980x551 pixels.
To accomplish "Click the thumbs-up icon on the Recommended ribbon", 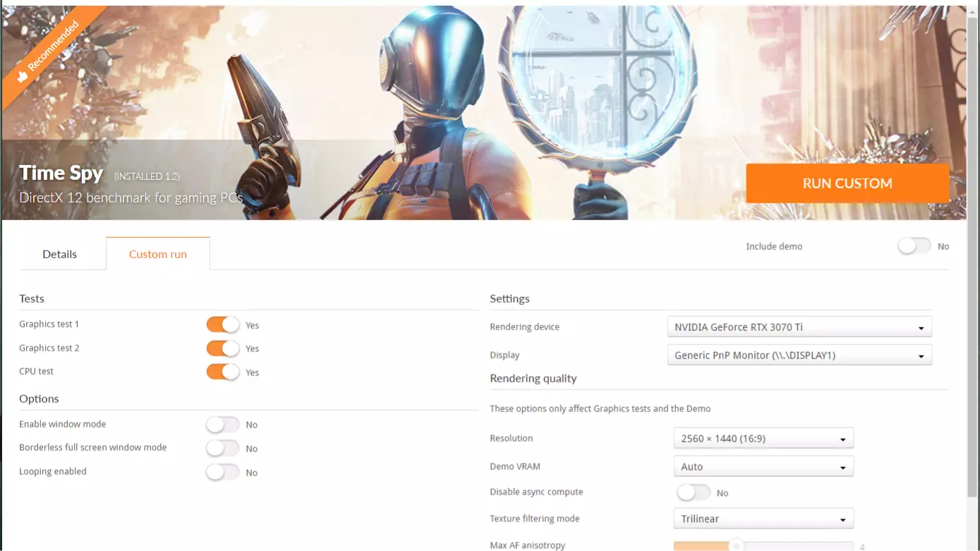I will coord(23,75).
